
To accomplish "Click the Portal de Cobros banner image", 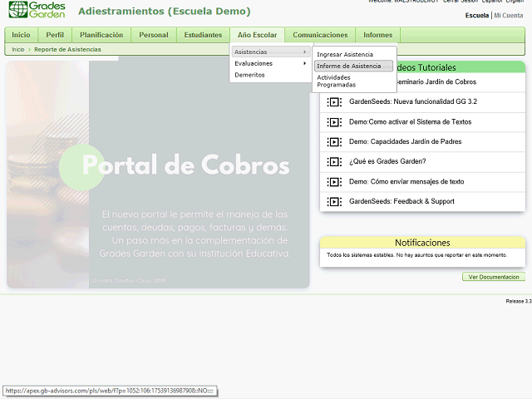I will 158,175.
